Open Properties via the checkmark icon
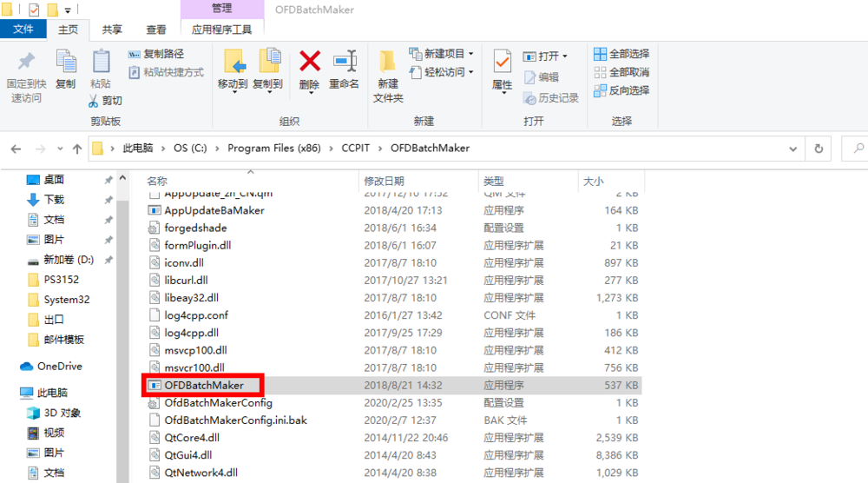 pyautogui.click(x=502, y=63)
